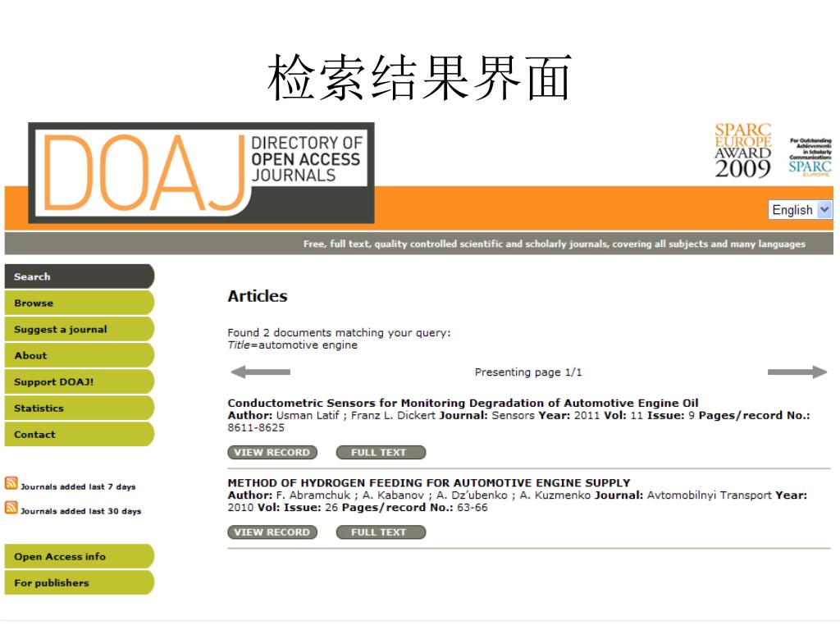Click METHOD OF HYDROGEN FEEDING article title

[x=428, y=482]
